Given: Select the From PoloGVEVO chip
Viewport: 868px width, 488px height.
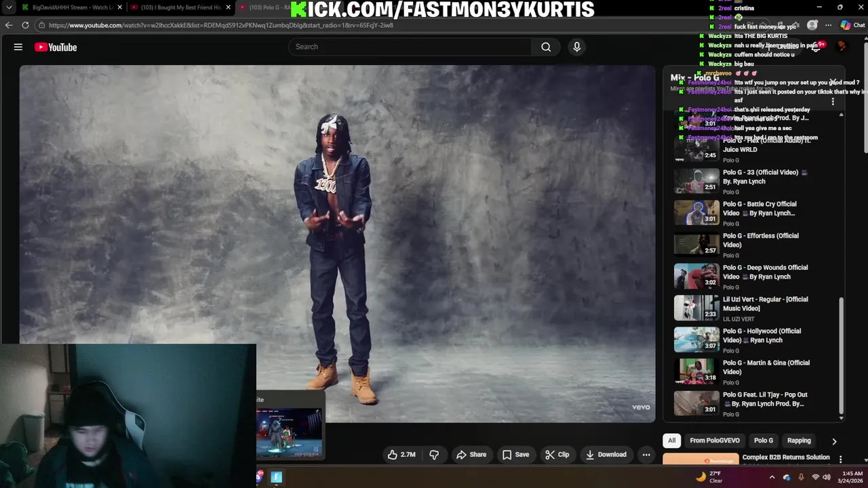Looking at the screenshot, I should pos(715,441).
